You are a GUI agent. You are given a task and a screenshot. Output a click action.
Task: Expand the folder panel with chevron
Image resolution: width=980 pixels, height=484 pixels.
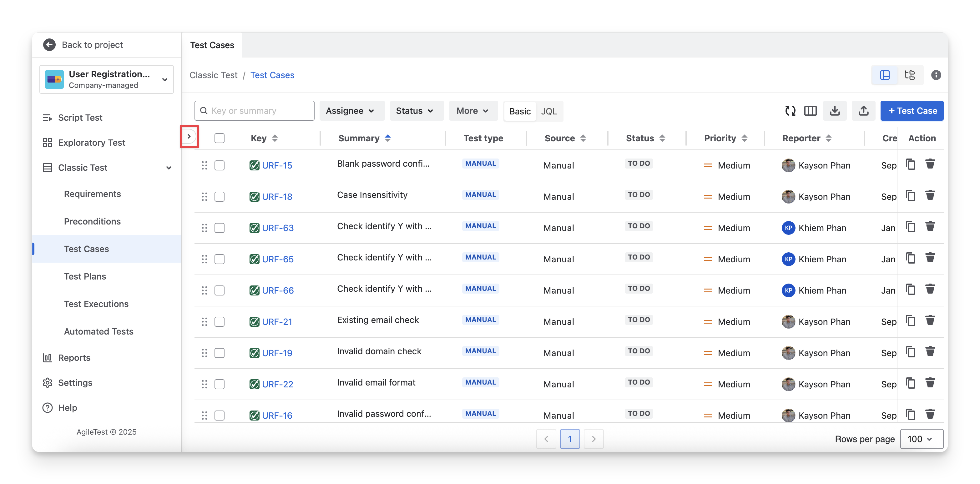tap(189, 137)
